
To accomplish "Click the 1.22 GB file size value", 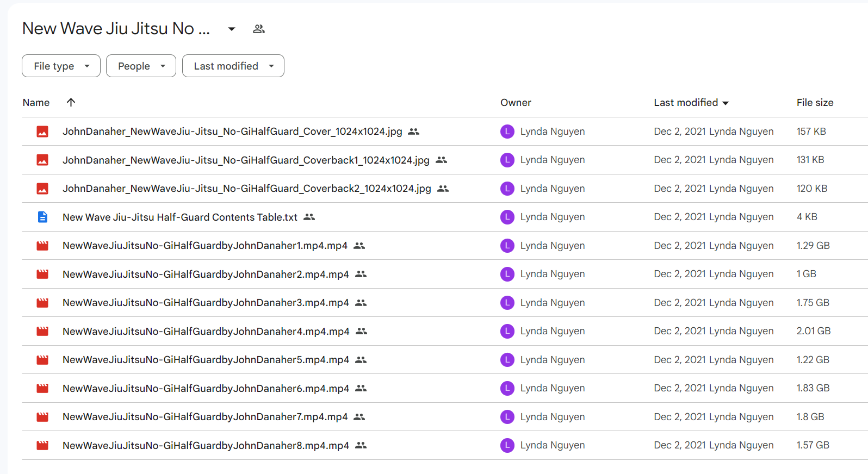I will pyautogui.click(x=813, y=360).
